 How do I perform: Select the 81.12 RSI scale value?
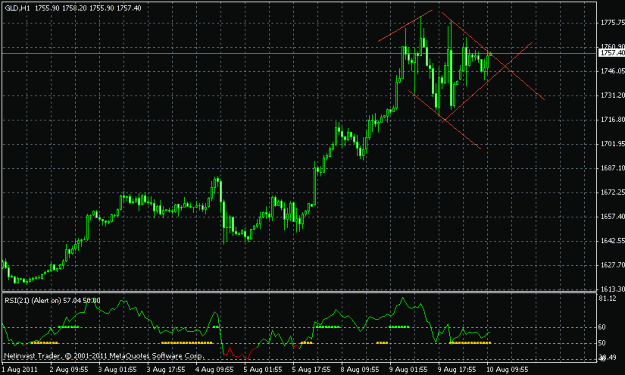(607, 298)
